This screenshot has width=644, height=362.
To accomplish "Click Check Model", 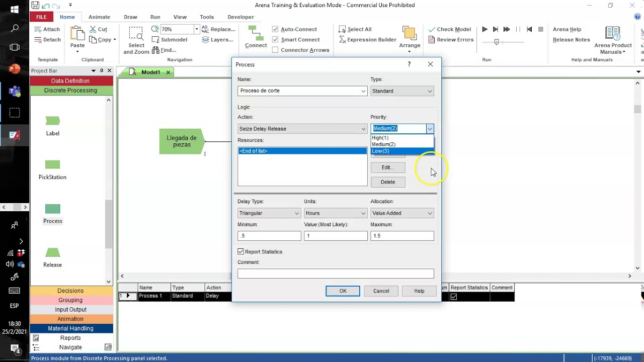I will click(x=449, y=29).
